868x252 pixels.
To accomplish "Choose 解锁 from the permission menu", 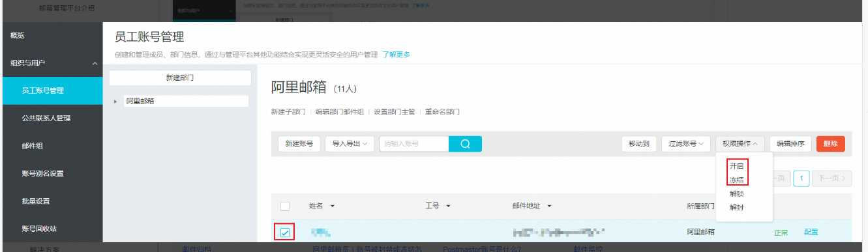I will coord(736,193).
